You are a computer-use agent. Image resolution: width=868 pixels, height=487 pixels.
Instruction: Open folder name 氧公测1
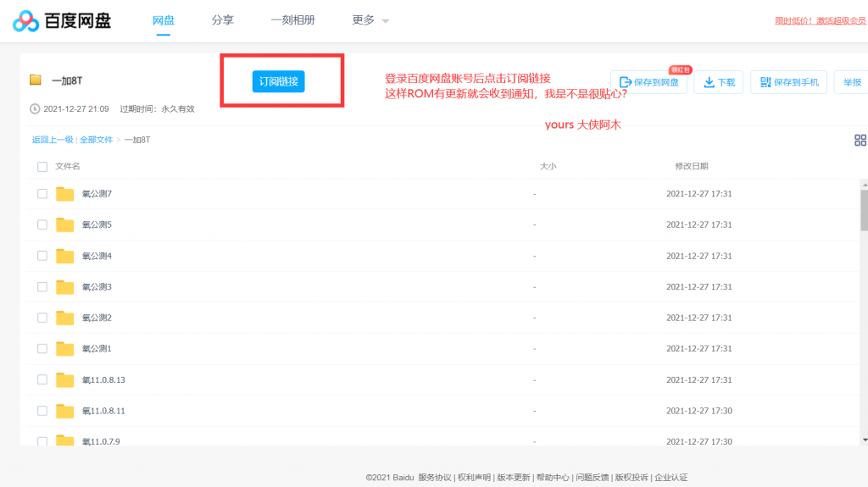(x=97, y=349)
